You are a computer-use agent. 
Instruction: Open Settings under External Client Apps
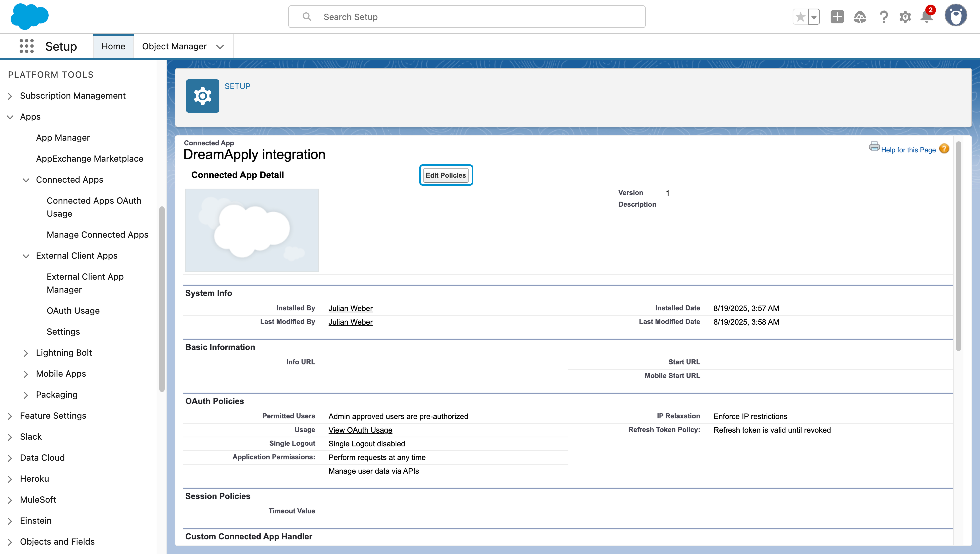coord(63,331)
